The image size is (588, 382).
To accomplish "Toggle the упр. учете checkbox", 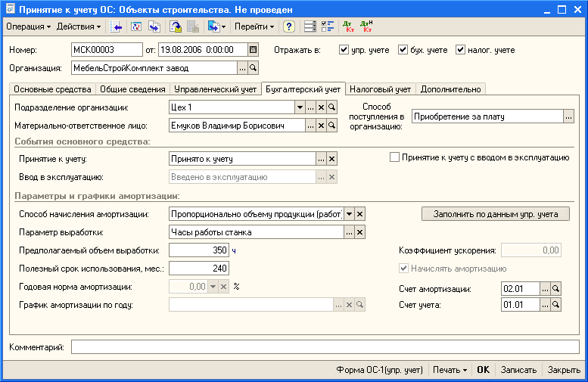I will pyautogui.click(x=344, y=49).
